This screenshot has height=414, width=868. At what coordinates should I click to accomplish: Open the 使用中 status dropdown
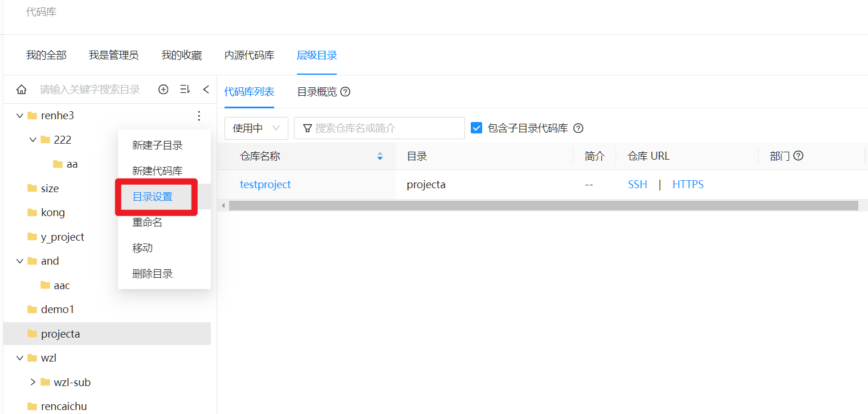point(256,128)
